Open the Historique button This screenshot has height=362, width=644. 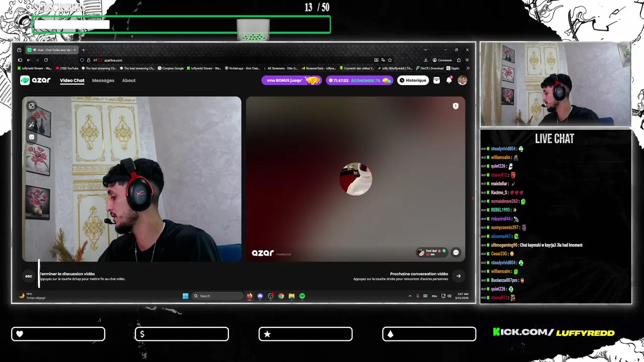click(413, 80)
